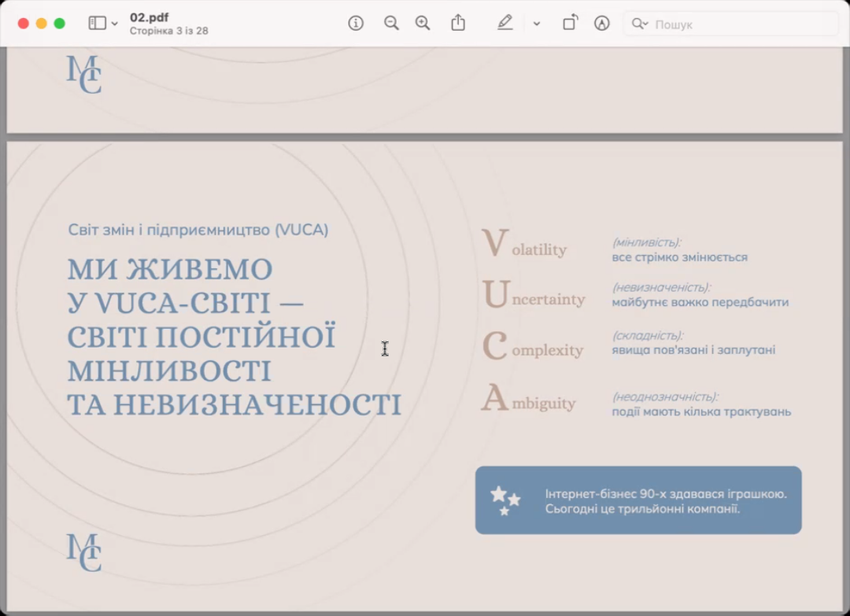Activate the circled-A highlight tool
850x616 pixels.
click(602, 24)
